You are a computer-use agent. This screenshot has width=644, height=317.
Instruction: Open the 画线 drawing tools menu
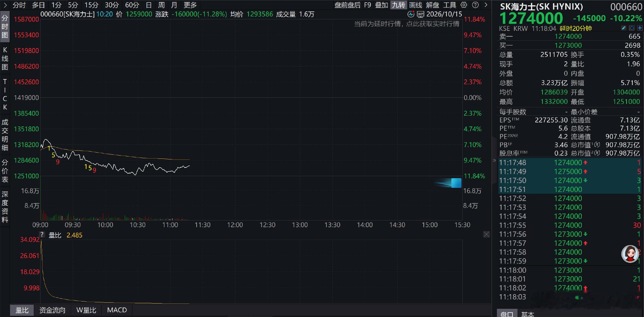tap(415, 5)
